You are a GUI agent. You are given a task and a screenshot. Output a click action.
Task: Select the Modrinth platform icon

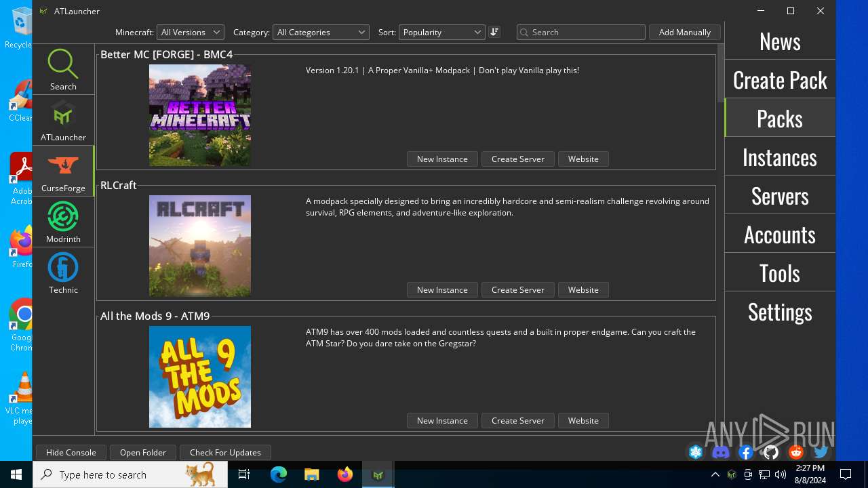(x=63, y=222)
